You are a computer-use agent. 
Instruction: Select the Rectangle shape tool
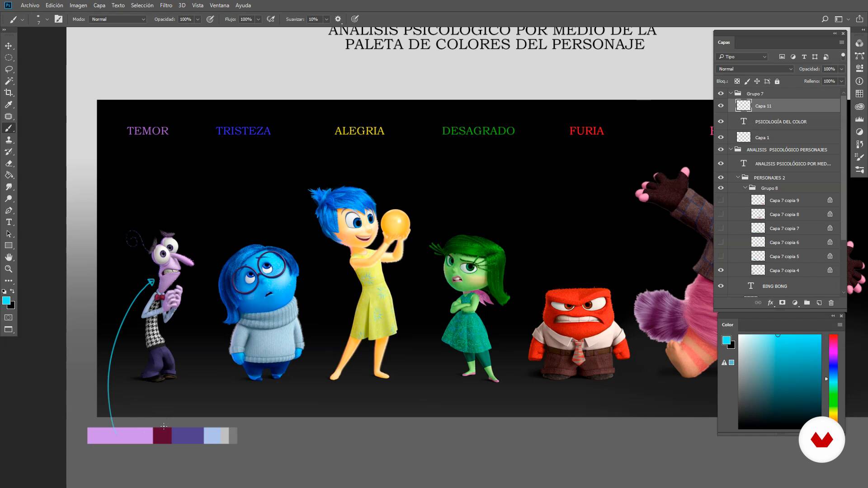9,246
